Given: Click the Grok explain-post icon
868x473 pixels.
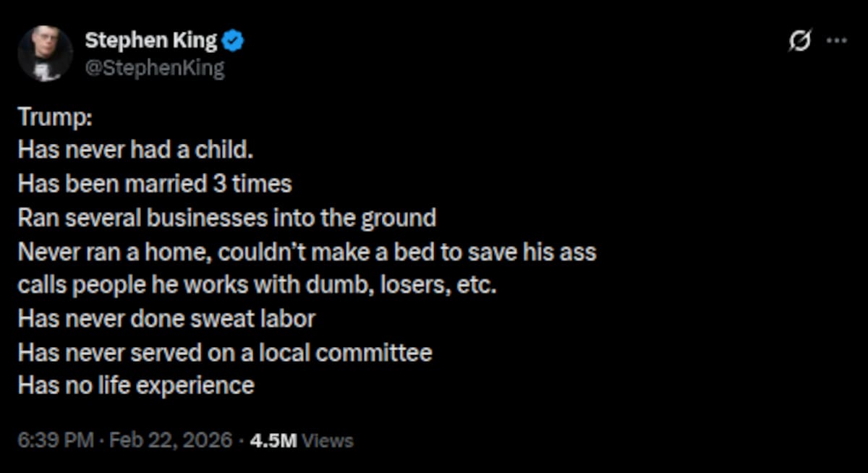Looking at the screenshot, I should [799, 41].
